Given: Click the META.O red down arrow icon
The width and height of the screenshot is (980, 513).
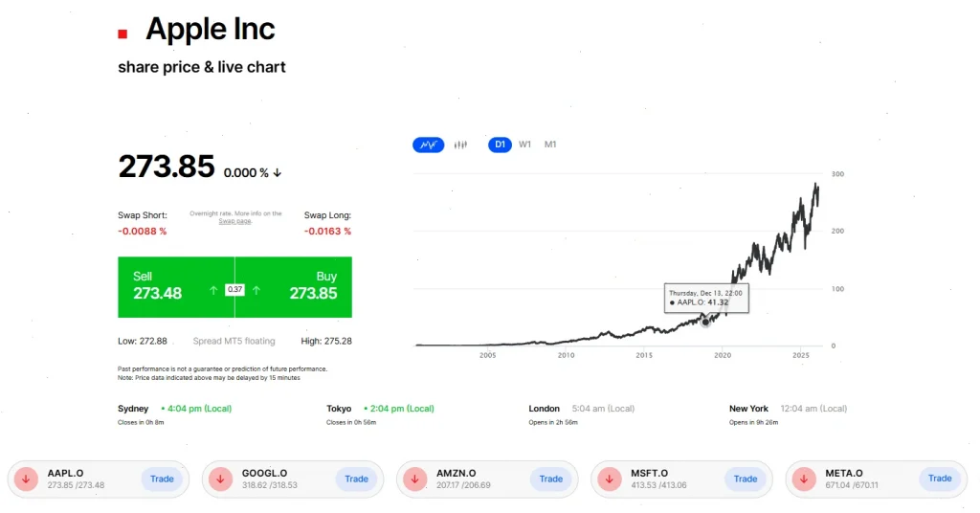Looking at the screenshot, I should 805,479.
